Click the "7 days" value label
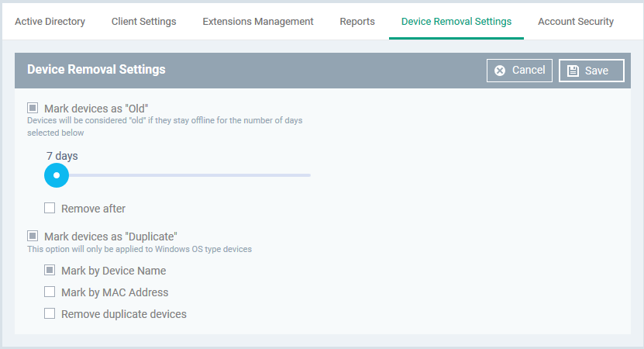This screenshot has height=349, width=644. 62,156
